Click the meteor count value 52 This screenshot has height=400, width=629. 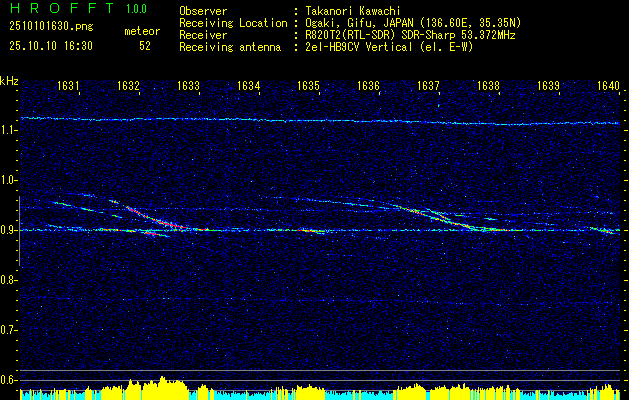tap(145, 46)
